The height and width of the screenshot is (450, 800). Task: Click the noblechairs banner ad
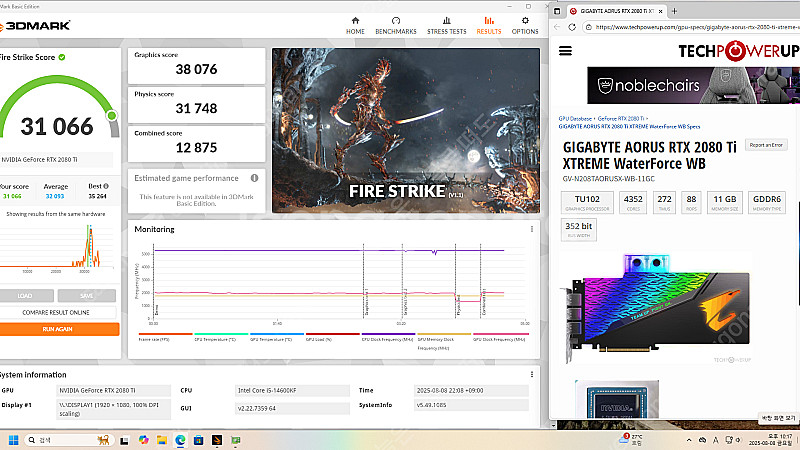click(693, 85)
